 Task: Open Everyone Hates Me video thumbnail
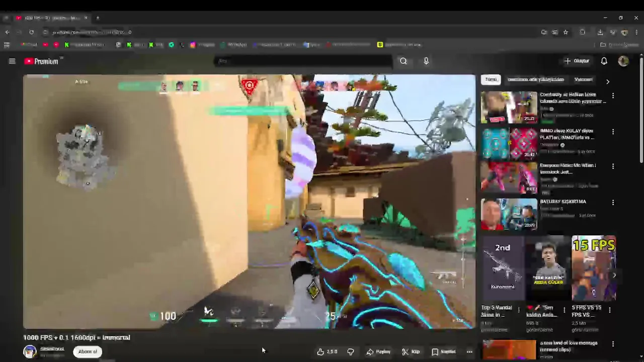click(x=509, y=178)
